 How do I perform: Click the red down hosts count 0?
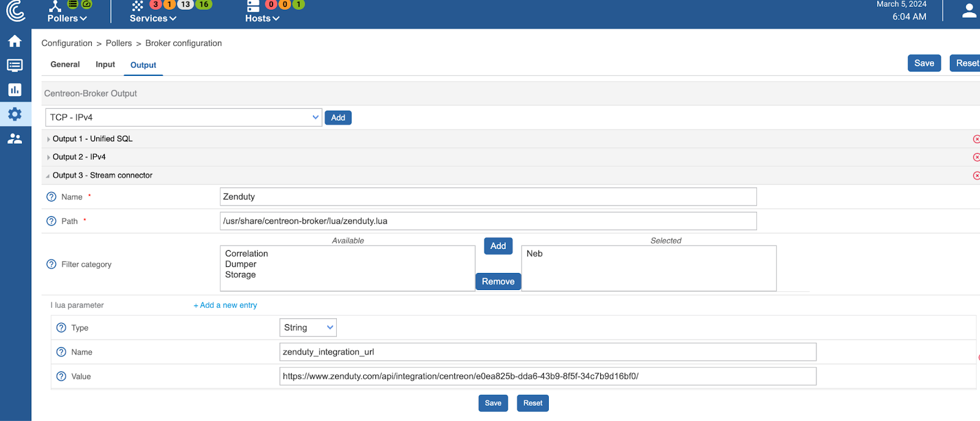pyautogui.click(x=271, y=4)
